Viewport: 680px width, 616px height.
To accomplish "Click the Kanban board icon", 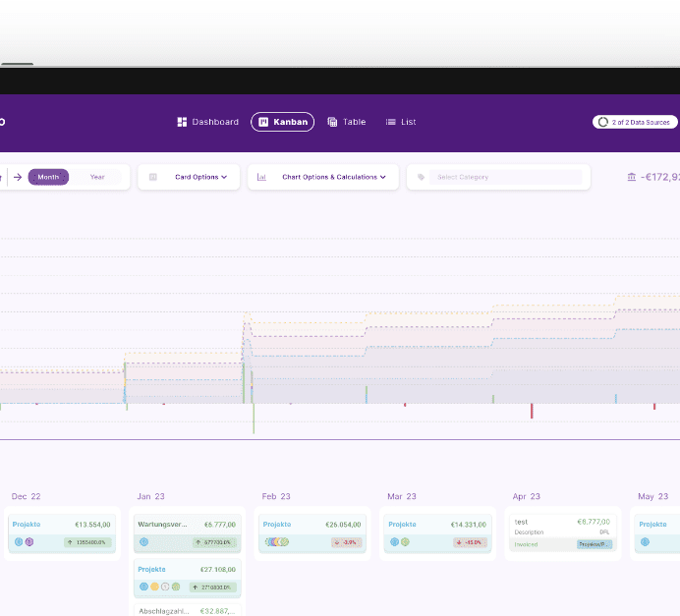I will (x=263, y=122).
